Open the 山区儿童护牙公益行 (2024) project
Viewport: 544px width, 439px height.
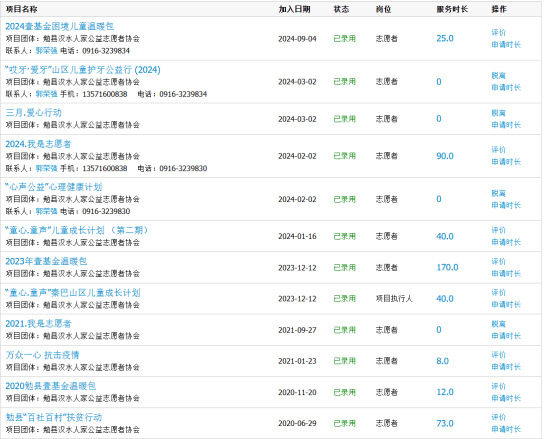(x=83, y=70)
